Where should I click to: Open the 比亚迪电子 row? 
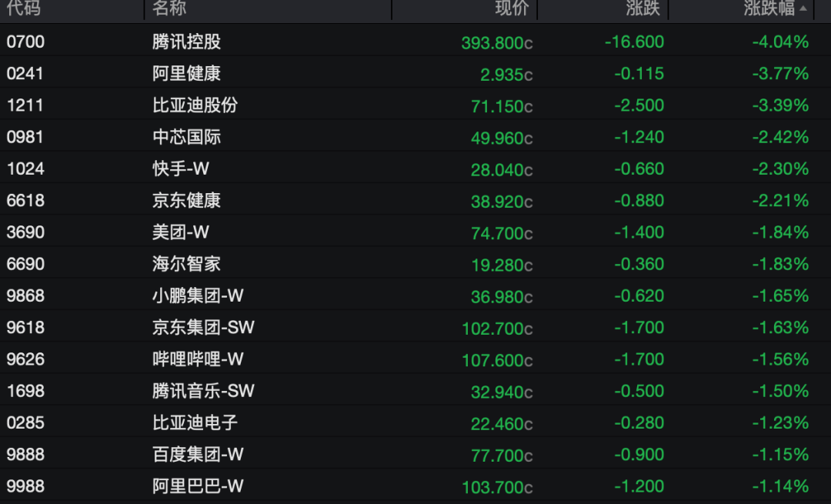415,422
